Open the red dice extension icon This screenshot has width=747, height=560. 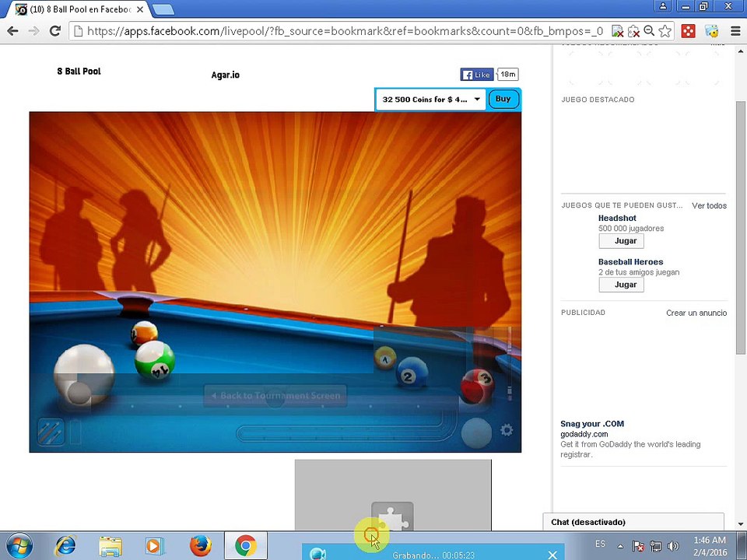click(688, 31)
